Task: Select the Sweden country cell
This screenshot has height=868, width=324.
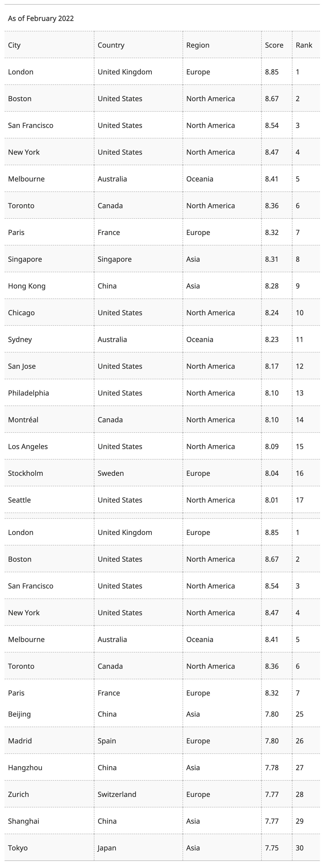Action: coord(111,473)
